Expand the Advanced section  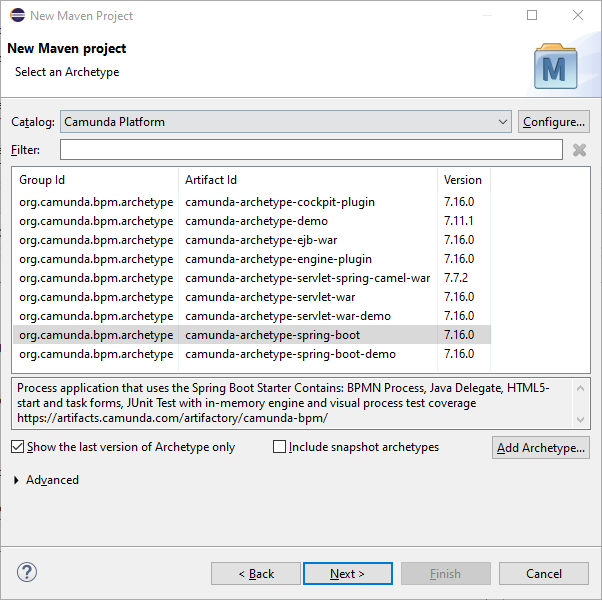[17, 480]
